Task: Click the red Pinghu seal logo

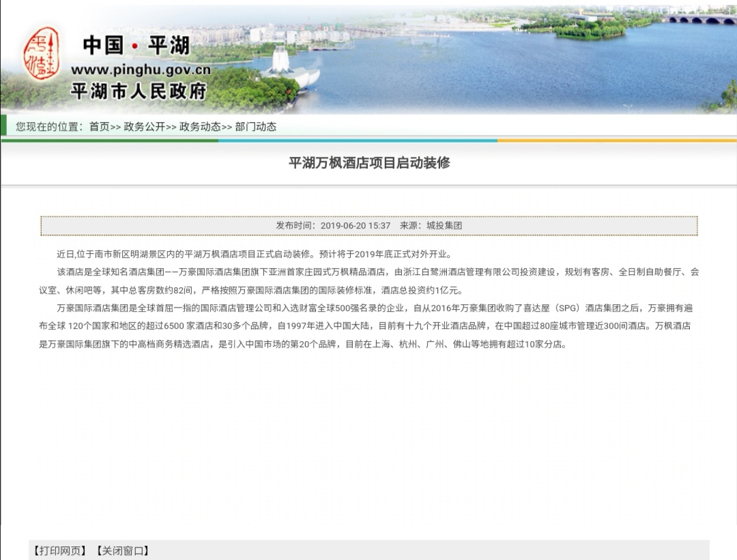Action: pyautogui.click(x=42, y=53)
